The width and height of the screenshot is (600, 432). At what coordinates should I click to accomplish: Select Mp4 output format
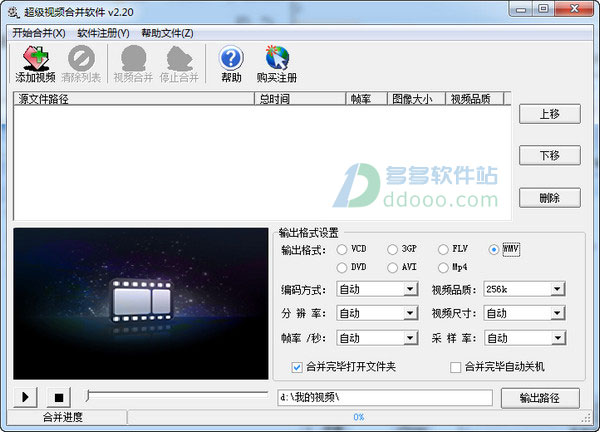pyautogui.click(x=443, y=267)
